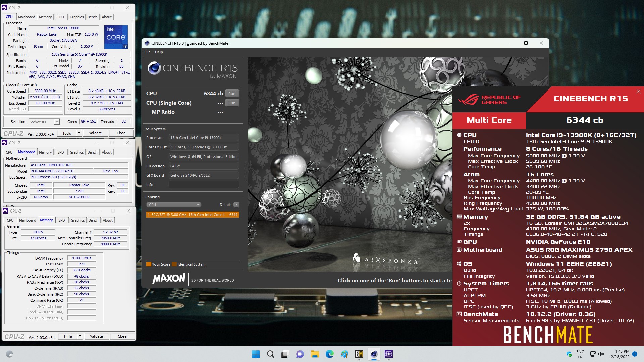Run the CPU multi-core test
This screenshot has width=644, height=362.
pyautogui.click(x=232, y=94)
